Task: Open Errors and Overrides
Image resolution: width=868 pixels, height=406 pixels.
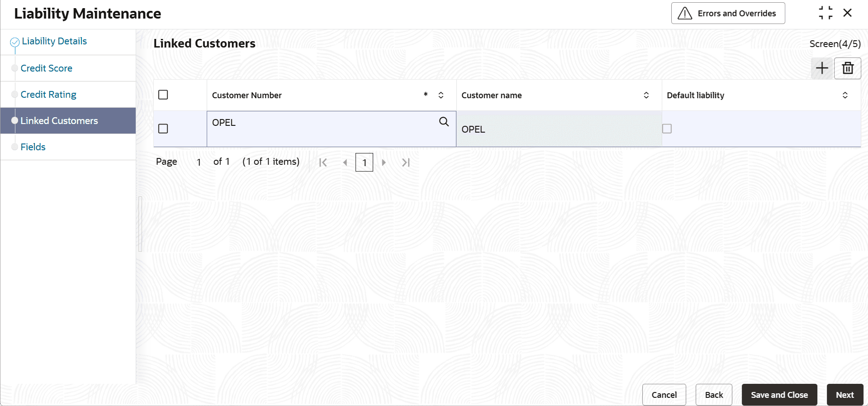Action: coord(728,14)
